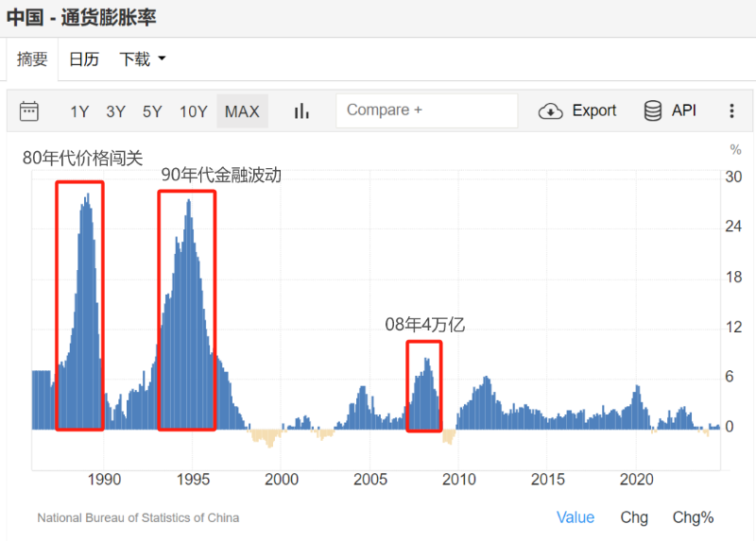
Task: Open the chart type bars icon
Action: click(301, 111)
